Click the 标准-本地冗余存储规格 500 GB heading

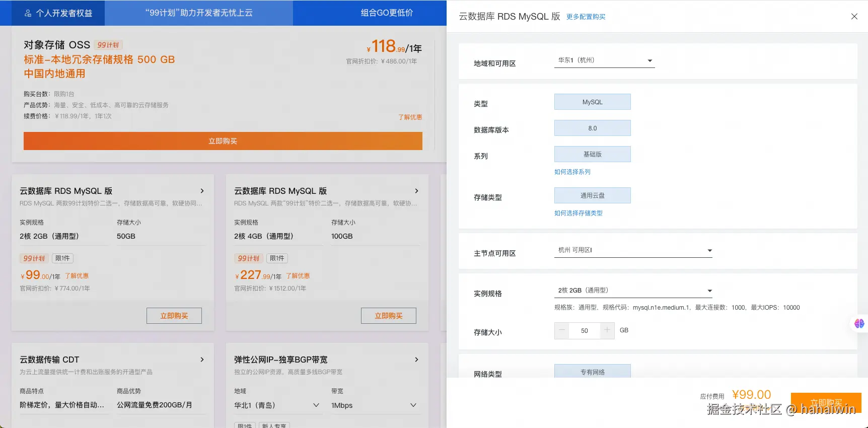[99, 59]
